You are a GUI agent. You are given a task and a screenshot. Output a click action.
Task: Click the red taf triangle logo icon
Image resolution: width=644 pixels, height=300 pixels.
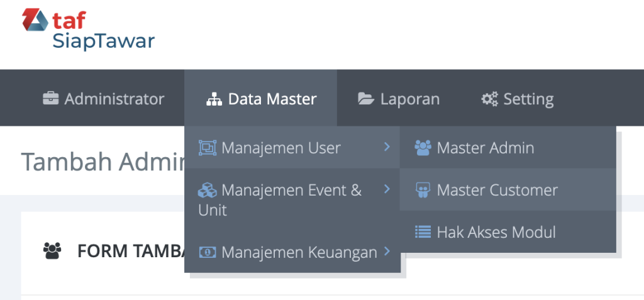35,20
